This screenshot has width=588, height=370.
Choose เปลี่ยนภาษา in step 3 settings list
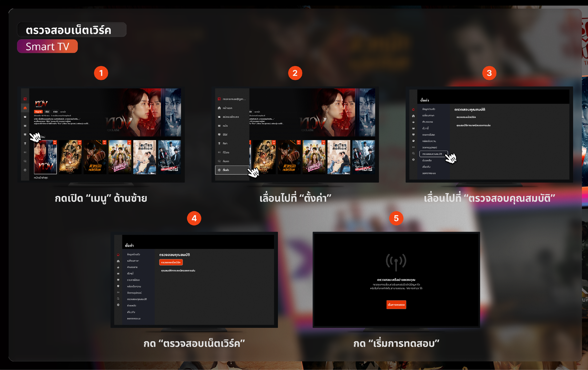(428, 115)
